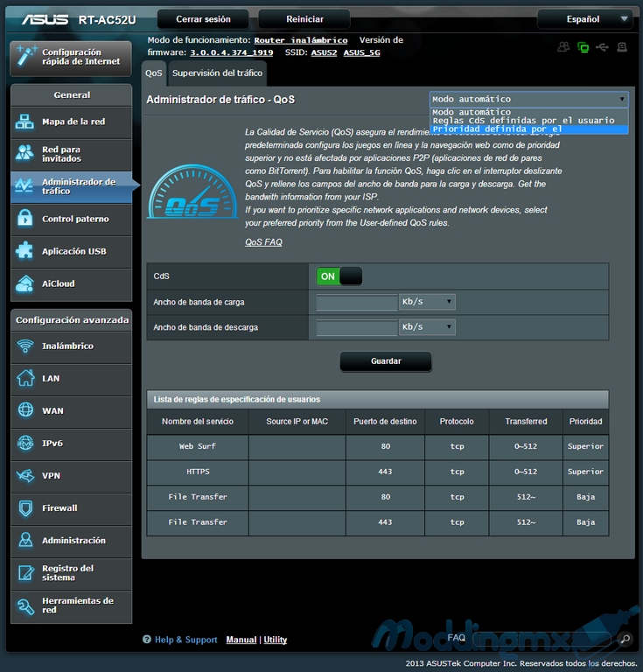The image size is (643, 672).
Task: Click the search magnifier in FAQ box
Action: [x=626, y=639]
